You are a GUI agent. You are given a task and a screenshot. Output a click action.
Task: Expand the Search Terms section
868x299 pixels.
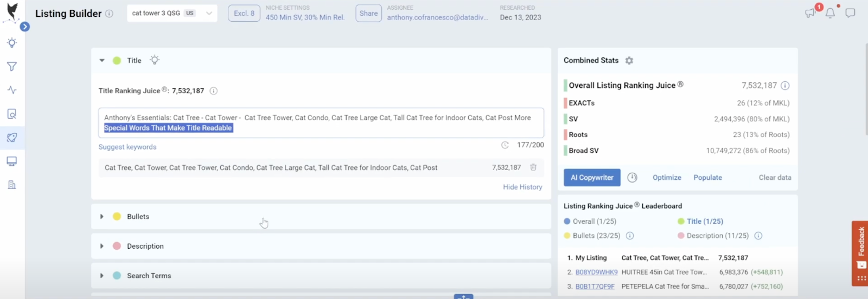click(x=102, y=276)
